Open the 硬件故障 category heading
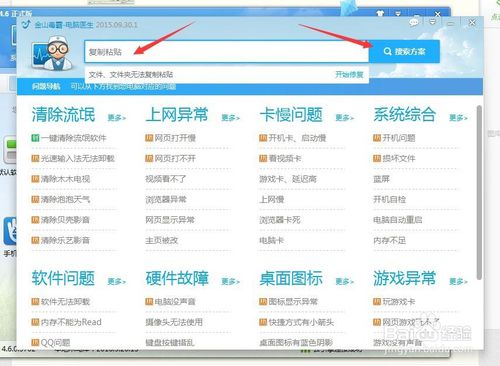The image size is (500, 366). (x=177, y=278)
